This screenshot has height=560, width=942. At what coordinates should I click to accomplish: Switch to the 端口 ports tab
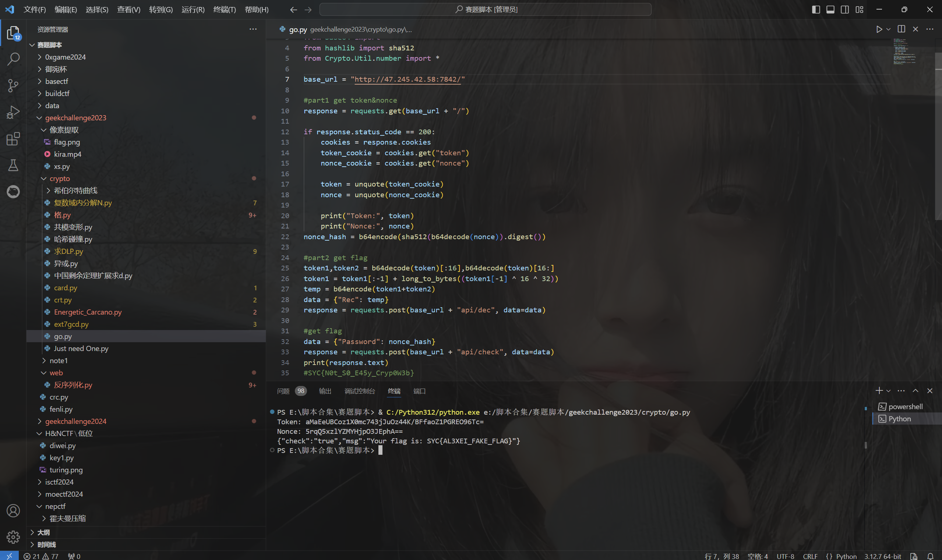pyautogui.click(x=419, y=391)
